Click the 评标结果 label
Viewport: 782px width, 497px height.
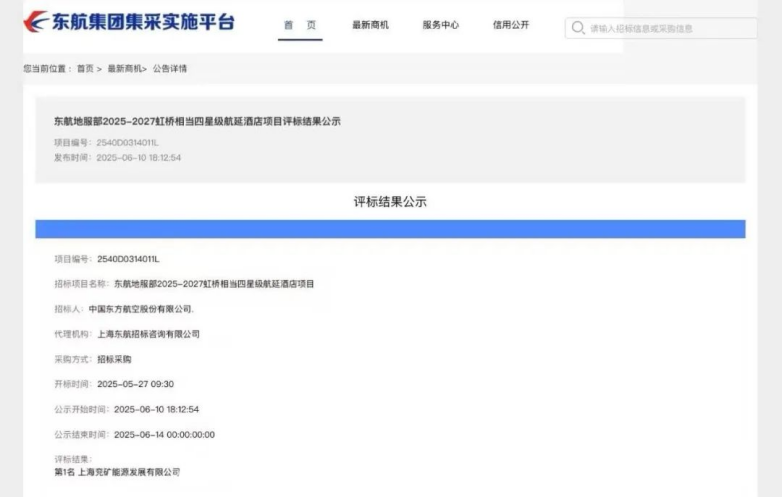(73, 459)
